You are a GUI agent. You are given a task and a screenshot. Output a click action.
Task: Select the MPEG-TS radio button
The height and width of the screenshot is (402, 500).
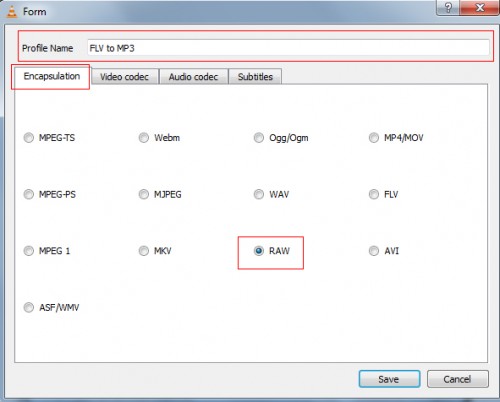click(29, 138)
